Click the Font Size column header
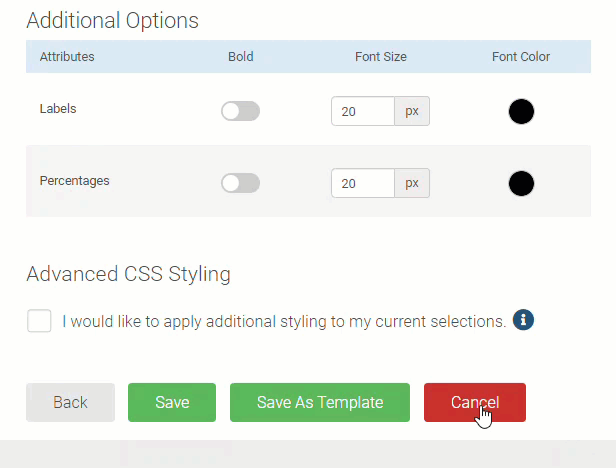This screenshot has height=468, width=616. click(x=381, y=57)
